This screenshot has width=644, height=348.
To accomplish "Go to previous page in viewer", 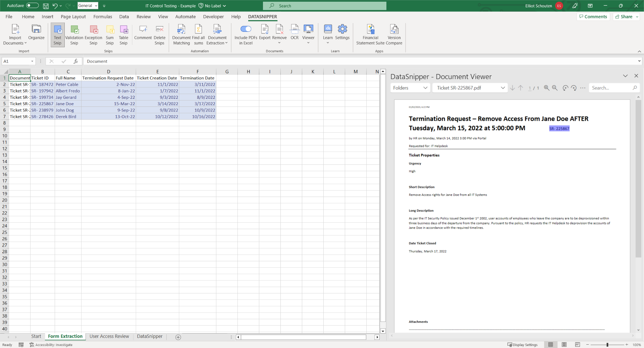I will [x=521, y=88].
